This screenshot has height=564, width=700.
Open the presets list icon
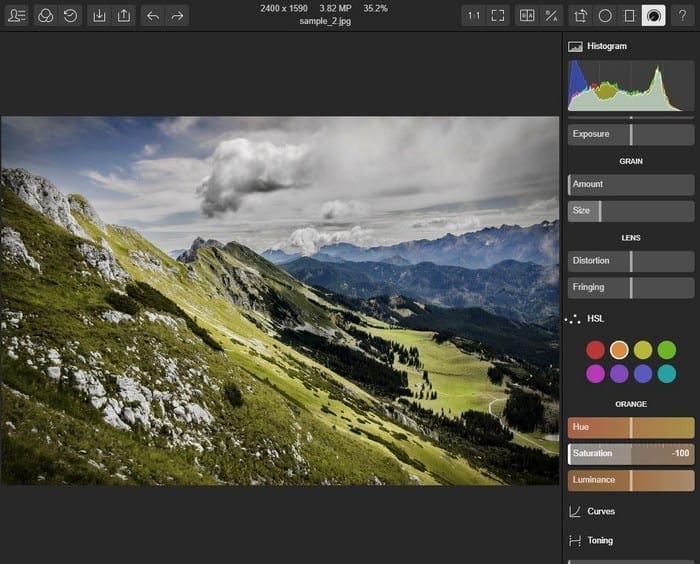point(17,16)
